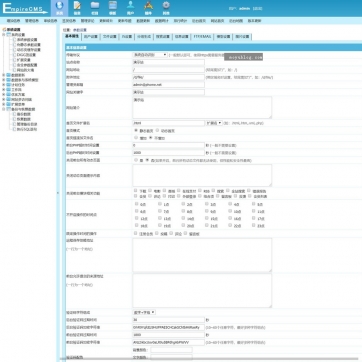
Task: Open 增加信息 in the secondary menu
Action: tap(14, 21)
